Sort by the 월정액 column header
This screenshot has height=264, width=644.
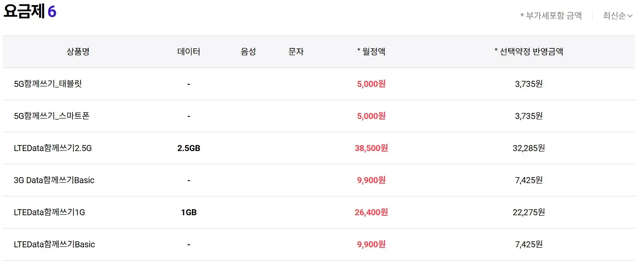point(371,51)
